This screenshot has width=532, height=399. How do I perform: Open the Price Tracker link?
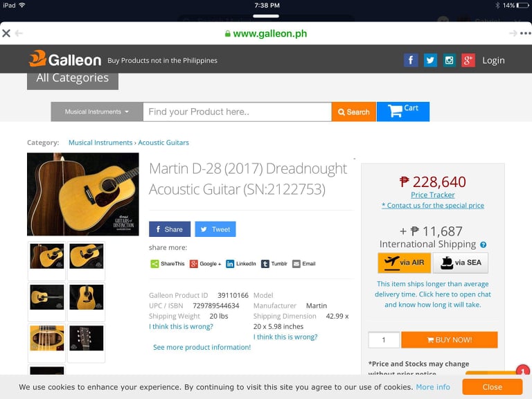click(x=432, y=195)
